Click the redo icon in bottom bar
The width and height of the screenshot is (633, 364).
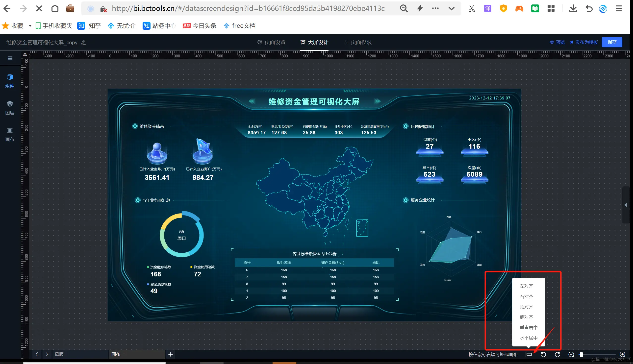(557, 354)
